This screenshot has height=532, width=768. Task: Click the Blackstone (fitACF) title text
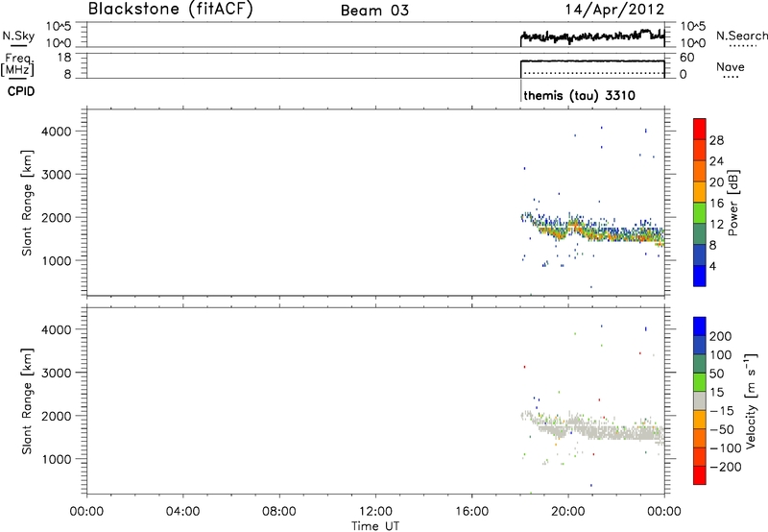click(171, 9)
